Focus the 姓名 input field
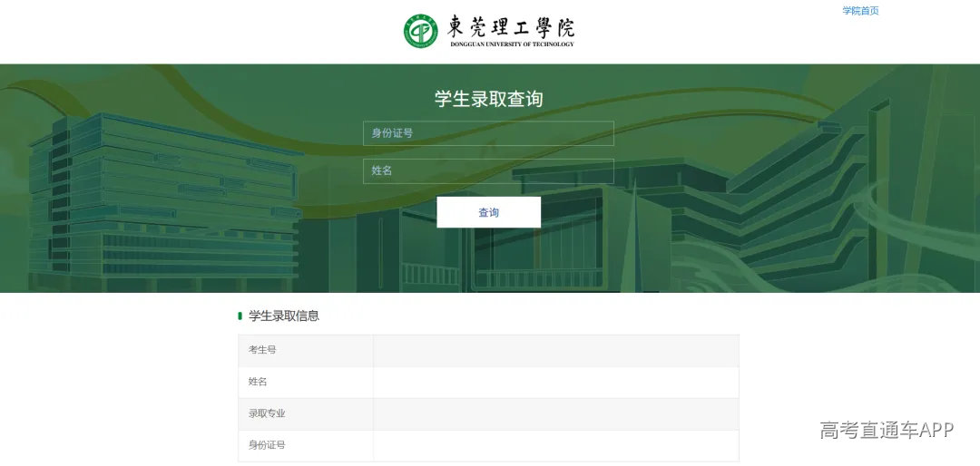The image size is (980, 466). click(488, 171)
